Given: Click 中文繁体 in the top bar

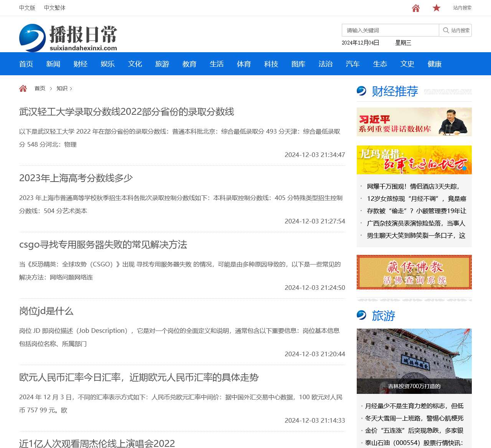Looking at the screenshot, I should (x=54, y=8).
